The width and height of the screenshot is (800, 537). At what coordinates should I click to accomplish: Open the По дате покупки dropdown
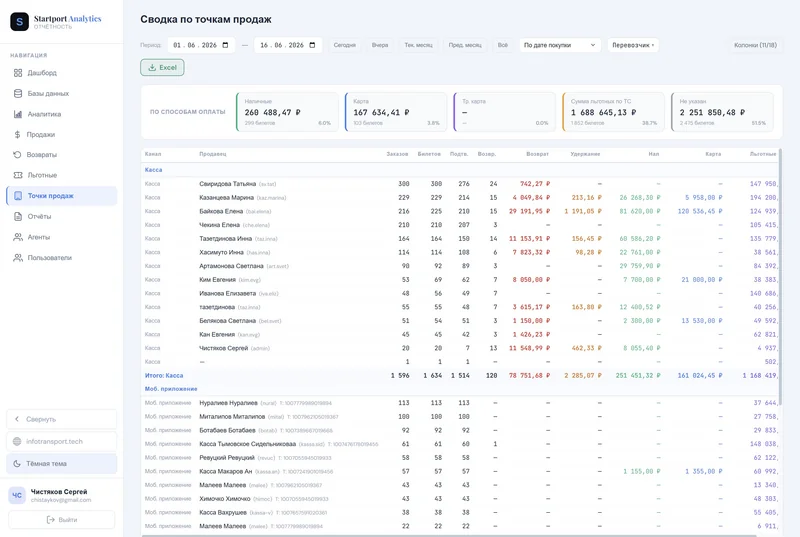point(560,45)
